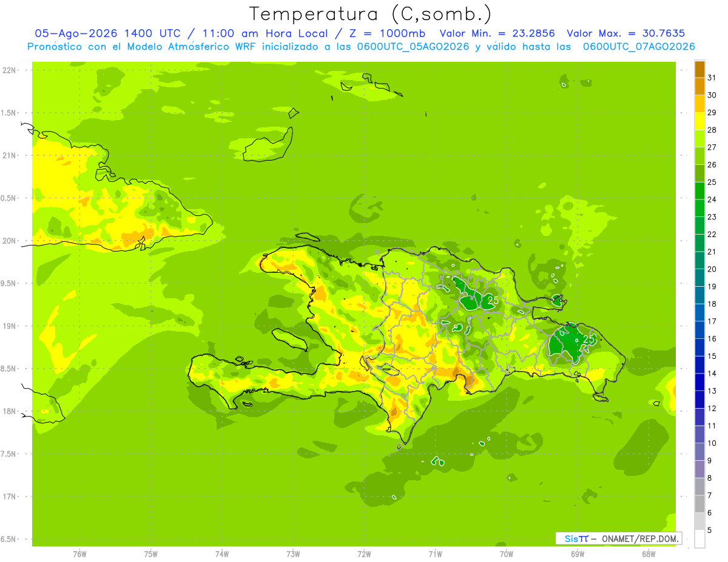The width and height of the screenshot is (728, 562).
Task: Click the colorbar tick label "15"
Action: [x=712, y=356]
